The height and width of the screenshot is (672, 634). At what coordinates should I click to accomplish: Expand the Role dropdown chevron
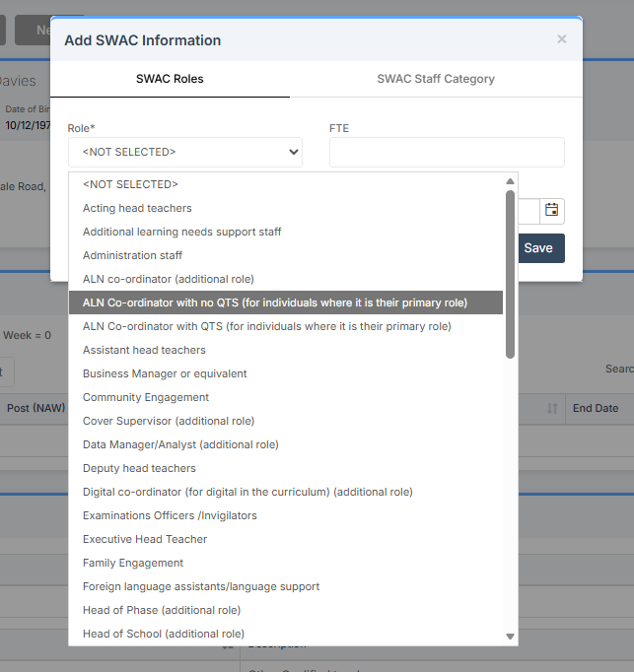pyautogui.click(x=294, y=152)
